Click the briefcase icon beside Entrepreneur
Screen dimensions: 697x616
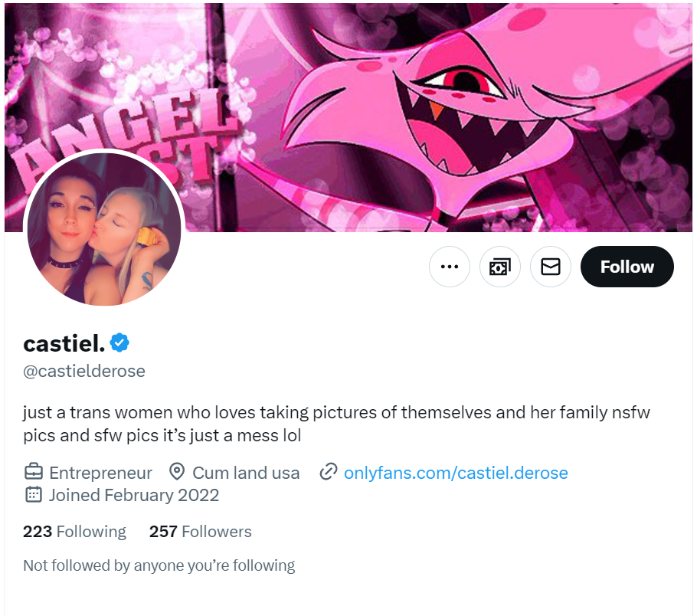34,472
